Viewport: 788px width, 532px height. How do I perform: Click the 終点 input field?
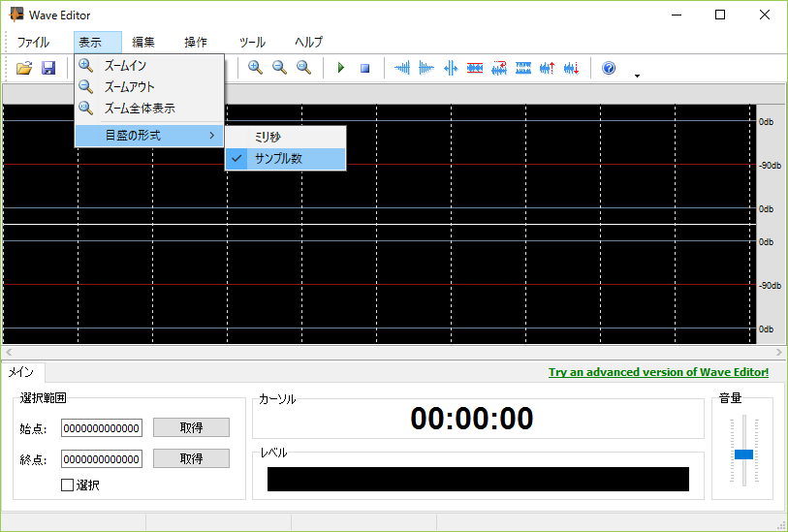pos(102,458)
